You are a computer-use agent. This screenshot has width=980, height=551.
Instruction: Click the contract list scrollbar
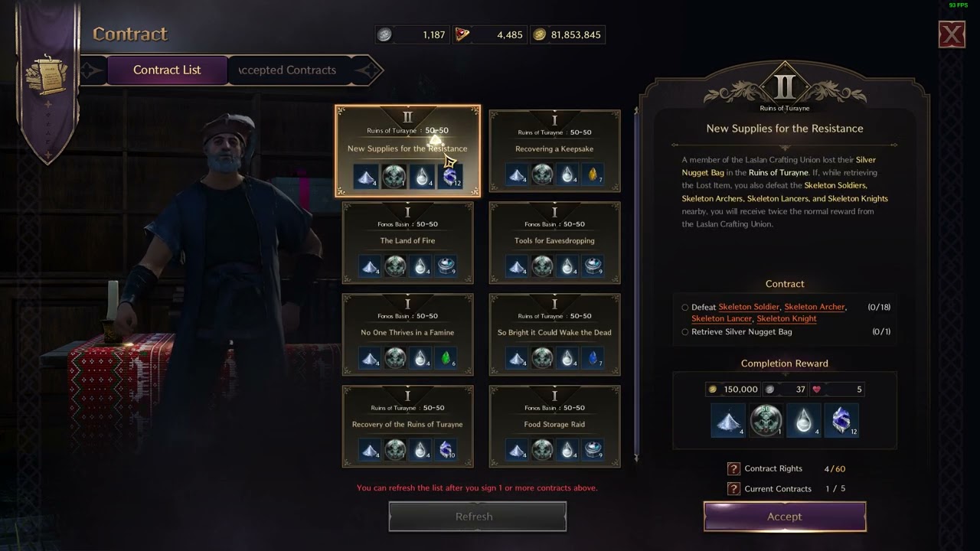point(635,283)
